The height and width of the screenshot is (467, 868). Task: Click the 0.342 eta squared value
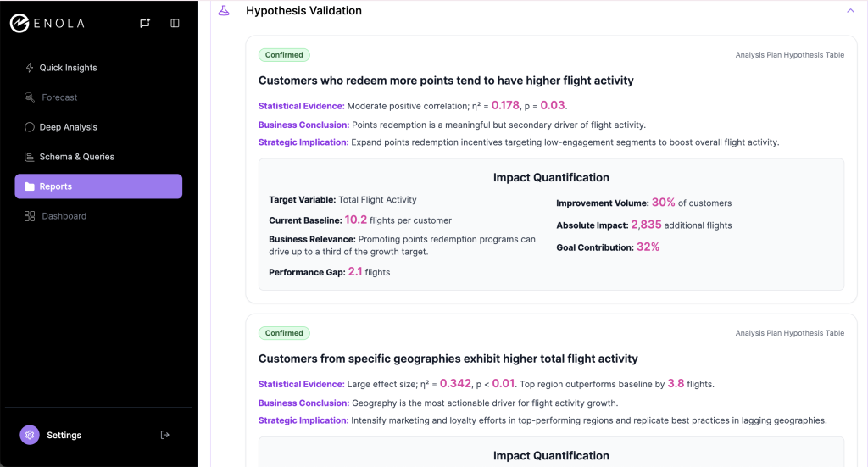[455, 383]
